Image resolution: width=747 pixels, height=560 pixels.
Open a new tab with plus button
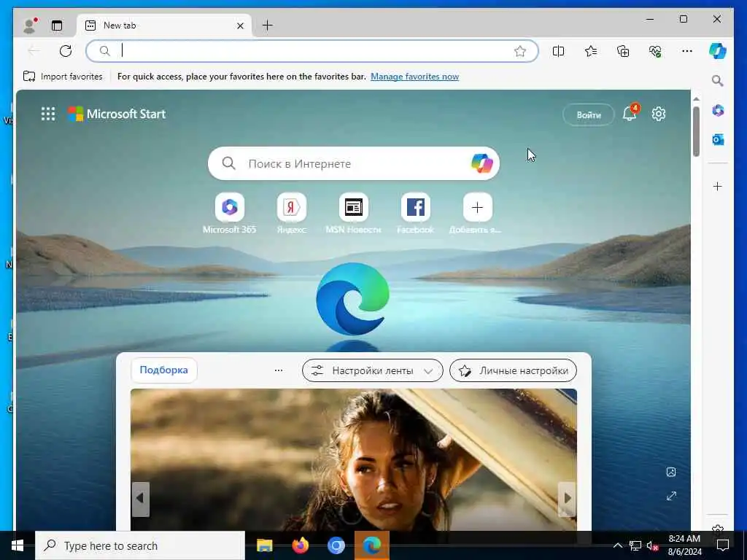pos(268,26)
